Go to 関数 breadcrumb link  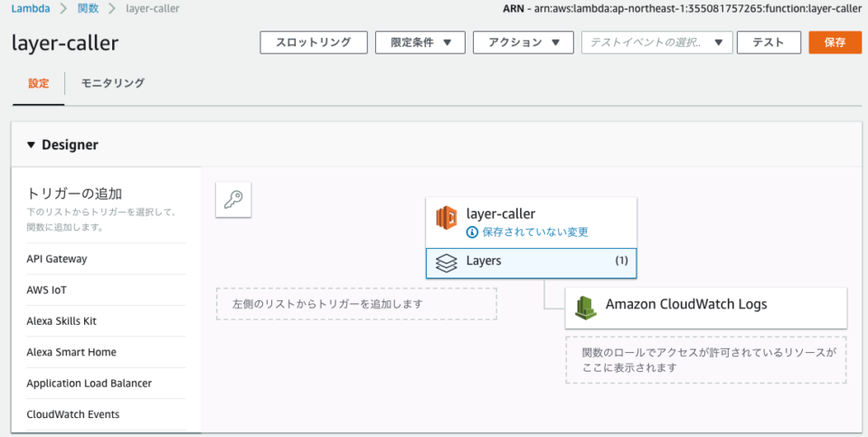(x=89, y=8)
